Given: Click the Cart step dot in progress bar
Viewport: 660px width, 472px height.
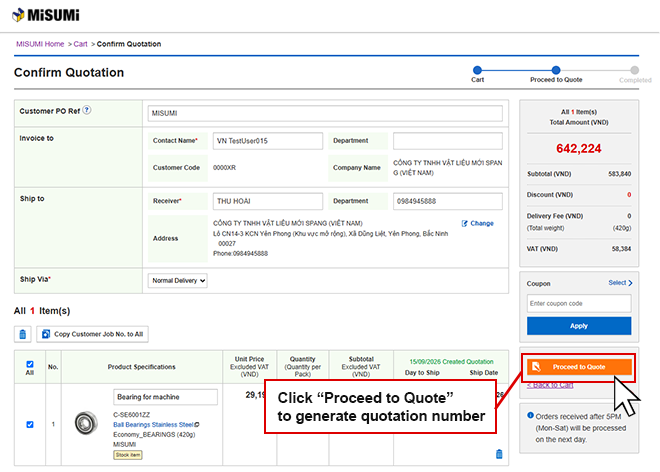Looking at the screenshot, I should coord(477,70).
